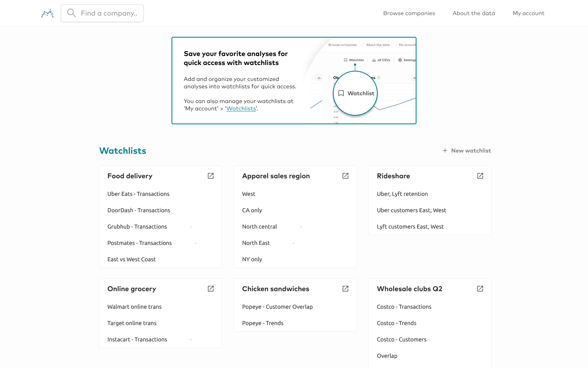This screenshot has height=368, width=588.
Task: Click the plus New watchlist button
Action: 467,150
